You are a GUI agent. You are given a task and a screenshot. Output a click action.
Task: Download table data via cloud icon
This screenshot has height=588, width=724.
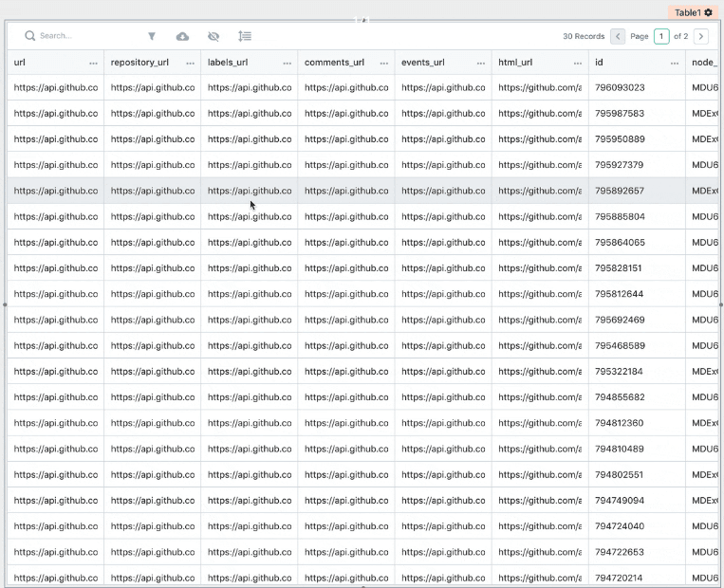tap(182, 36)
